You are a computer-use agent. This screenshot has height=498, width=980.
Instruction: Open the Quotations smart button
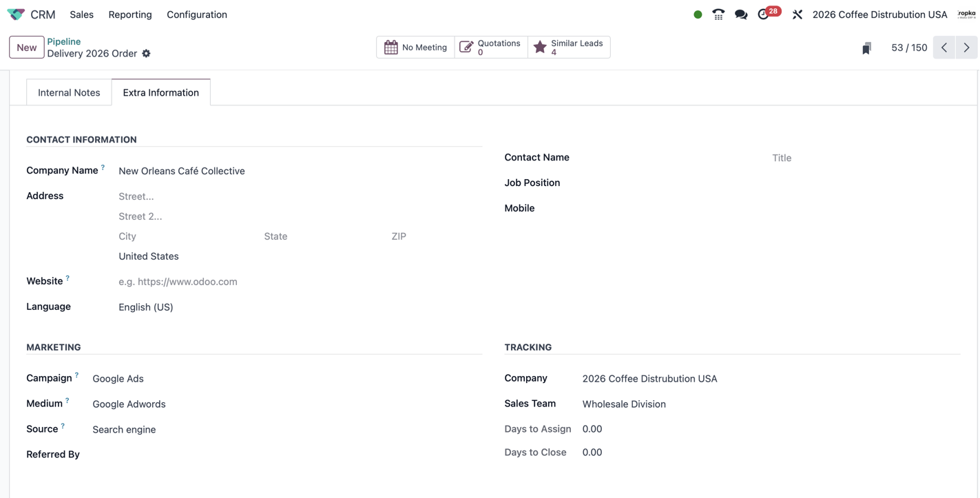click(x=490, y=48)
